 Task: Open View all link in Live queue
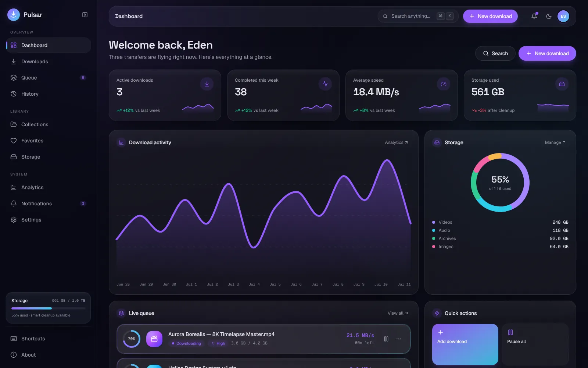coord(398,313)
